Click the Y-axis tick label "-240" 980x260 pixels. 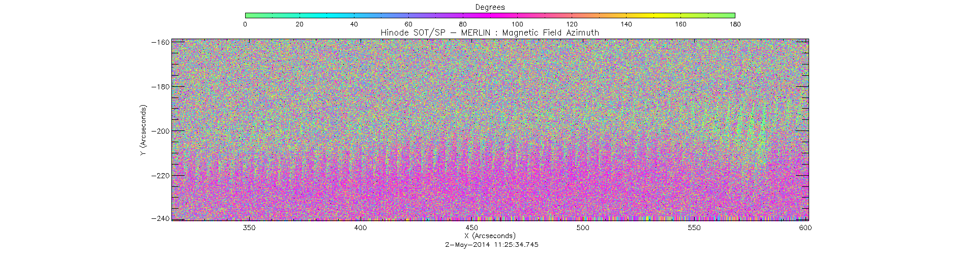point(161,218)
